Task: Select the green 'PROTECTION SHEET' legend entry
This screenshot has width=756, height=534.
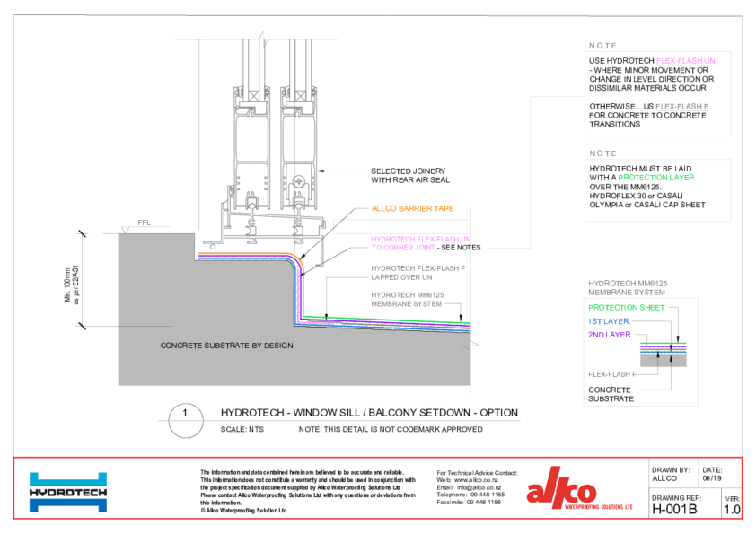Action: pyautogui.click(x=627, y=308)
